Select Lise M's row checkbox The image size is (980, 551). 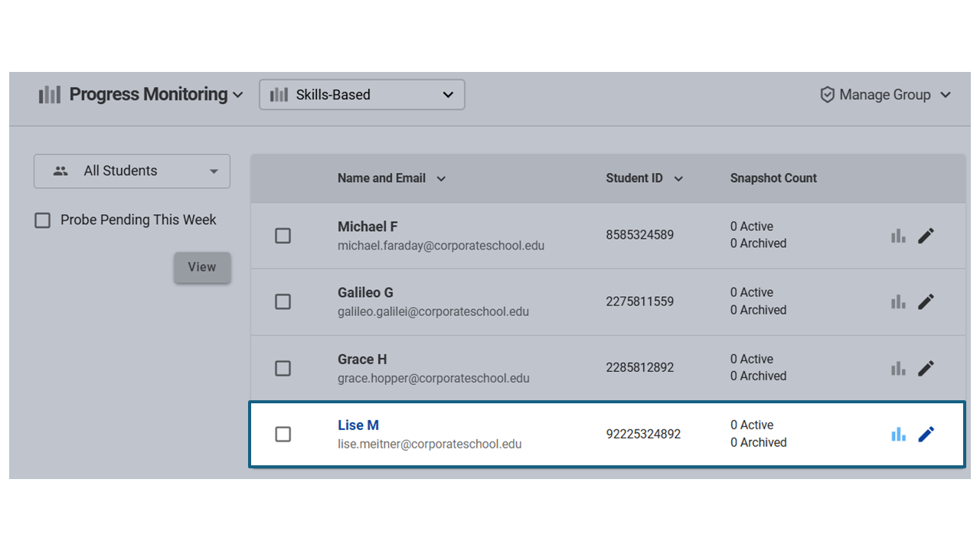pyautogui.click(x=283, y=434)
